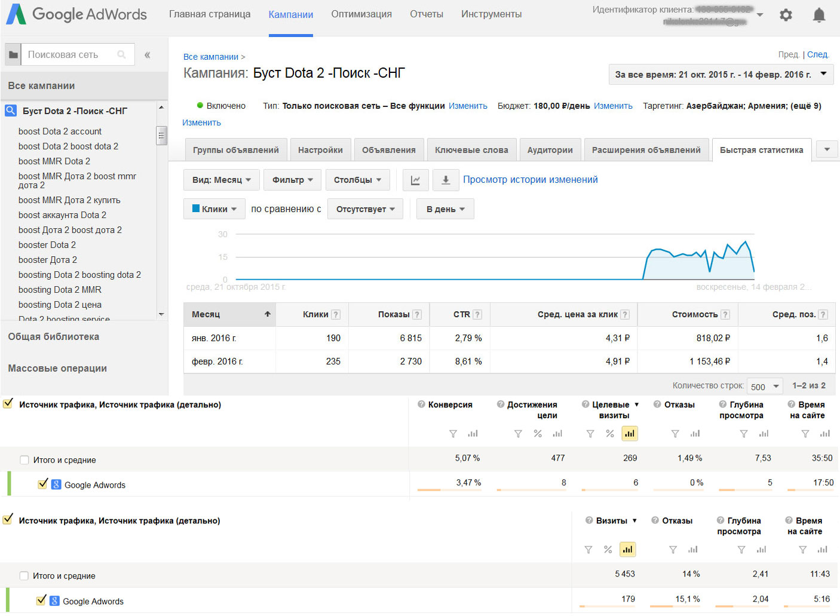Open the Фильтр dropdown
Image resolution: width=840 pixels, height=616 pixels.
coord(293,180)
